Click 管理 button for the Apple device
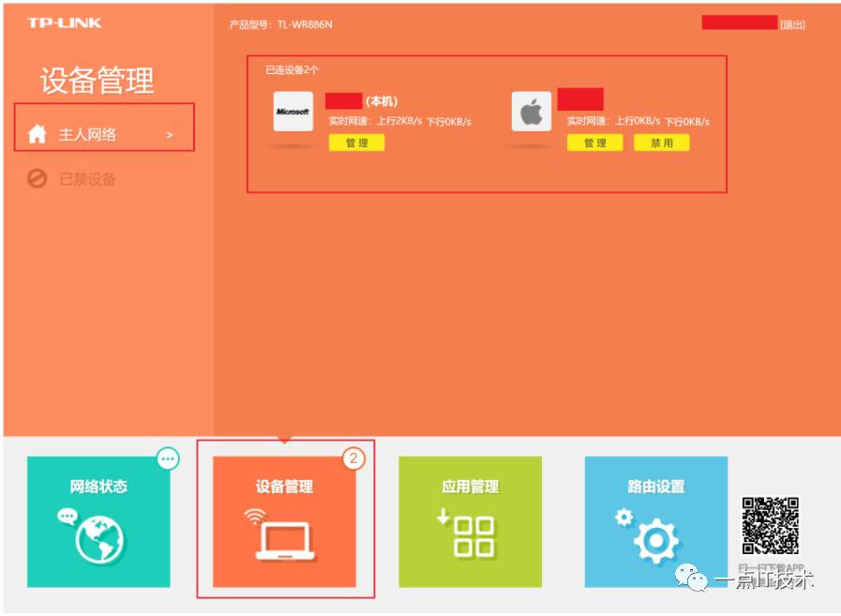841x616 pixels. click(593, 143)
